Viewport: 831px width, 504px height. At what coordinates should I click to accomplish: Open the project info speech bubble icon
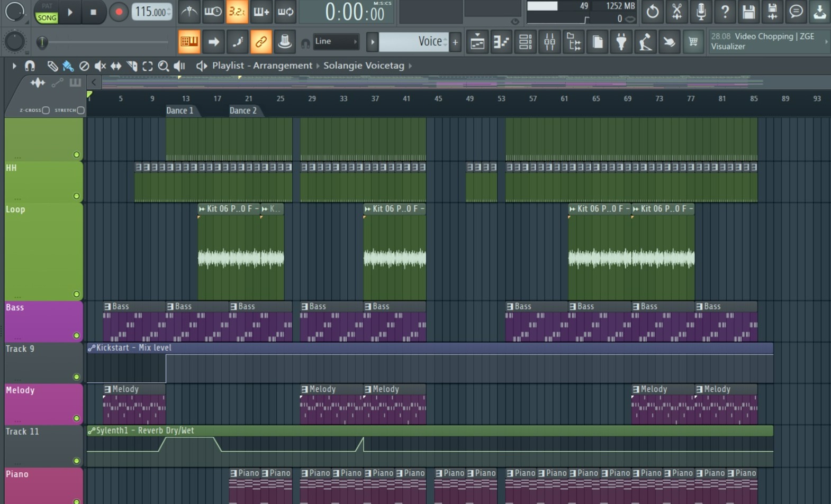coord(796,12)
